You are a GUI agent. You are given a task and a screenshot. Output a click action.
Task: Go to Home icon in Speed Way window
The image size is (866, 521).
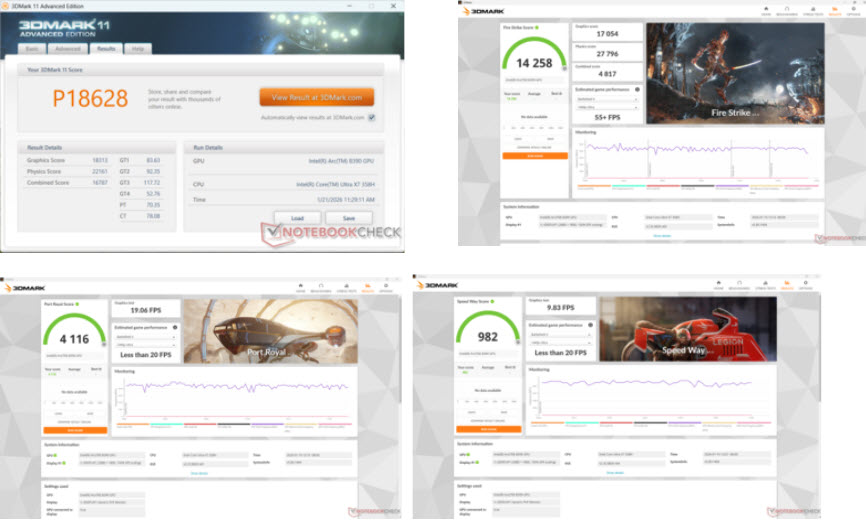point(719,285)
